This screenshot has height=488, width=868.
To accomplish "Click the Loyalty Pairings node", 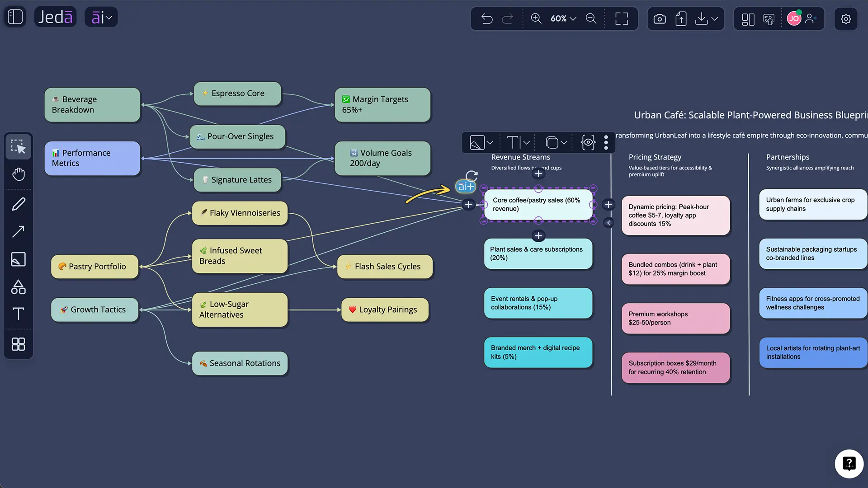I will [385, 310].
